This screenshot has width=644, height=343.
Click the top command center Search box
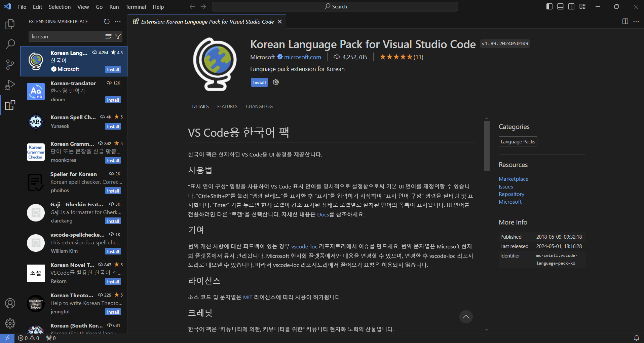335,6
